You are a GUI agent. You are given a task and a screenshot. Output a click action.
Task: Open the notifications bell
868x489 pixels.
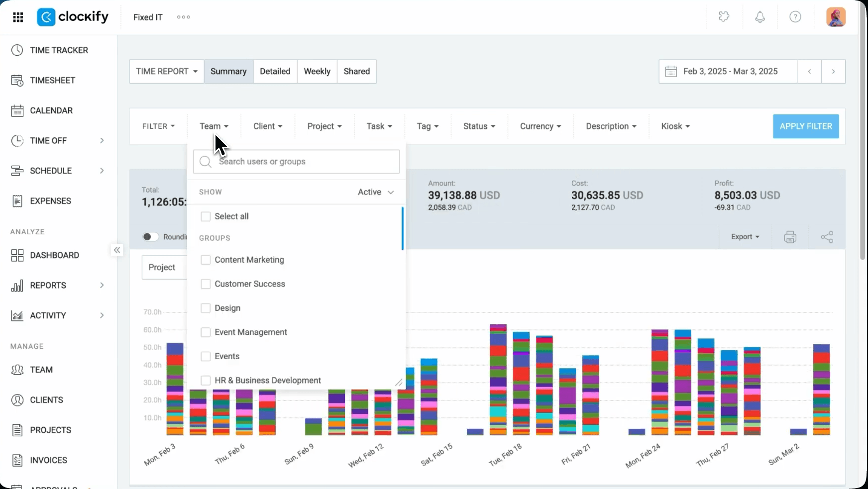(760, 17)
